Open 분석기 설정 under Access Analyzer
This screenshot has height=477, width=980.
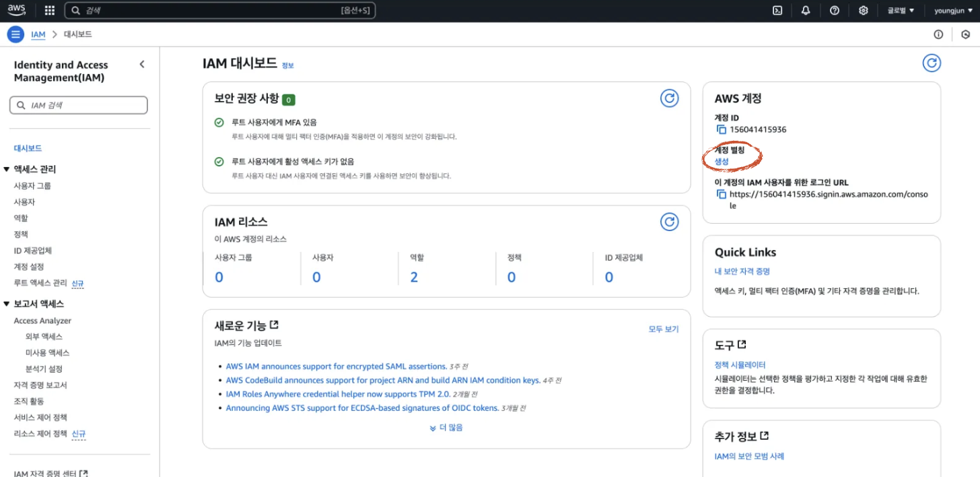44,369
